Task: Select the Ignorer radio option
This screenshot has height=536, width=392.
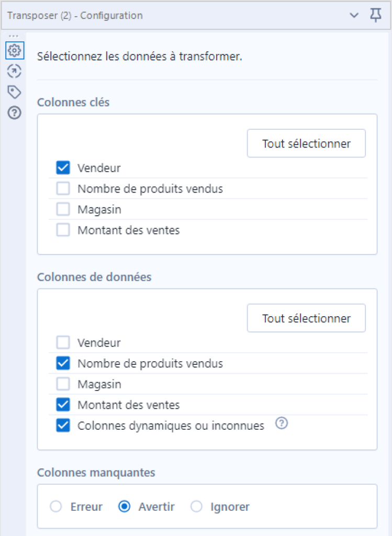Action: 196,506
